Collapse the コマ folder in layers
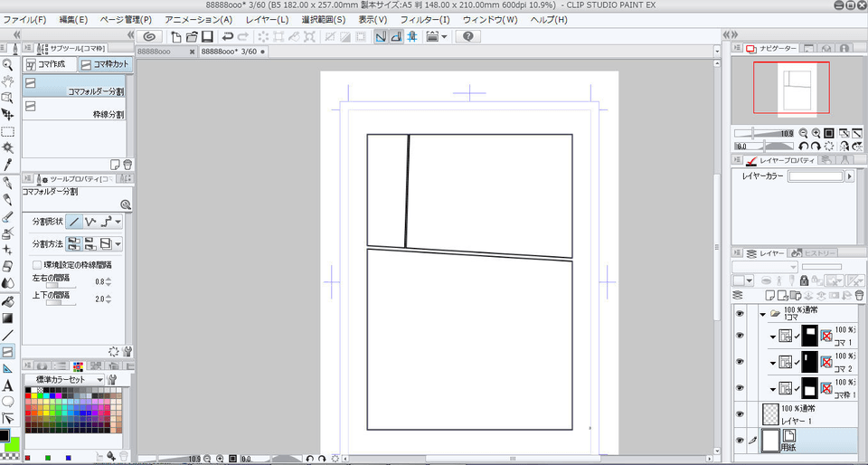868x465 pixels. point(762,315)
